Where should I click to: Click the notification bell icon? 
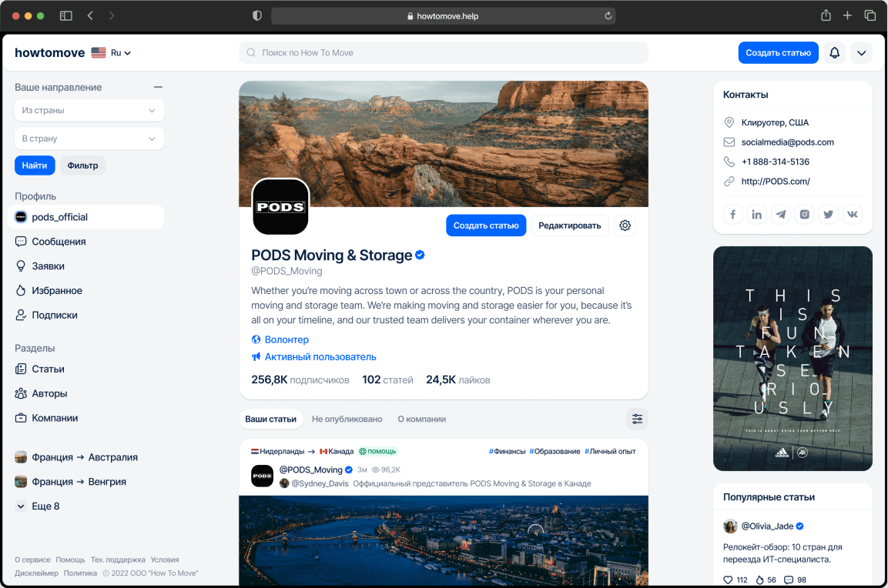tap(834, 53)
